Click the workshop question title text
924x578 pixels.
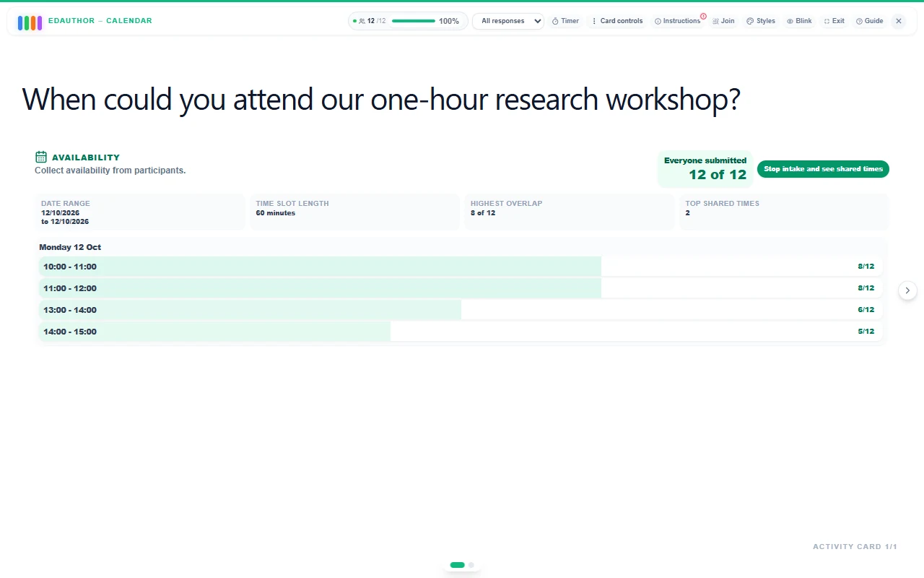[x=381, y=100]
